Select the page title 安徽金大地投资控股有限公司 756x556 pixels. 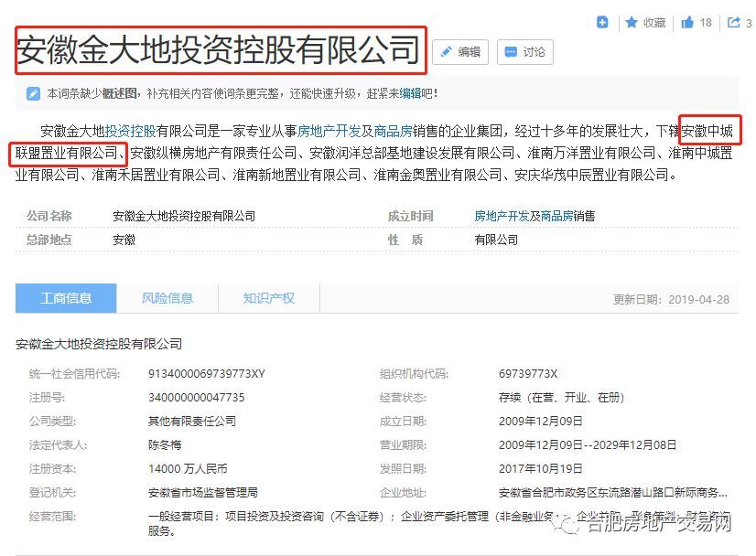point(218,50)
